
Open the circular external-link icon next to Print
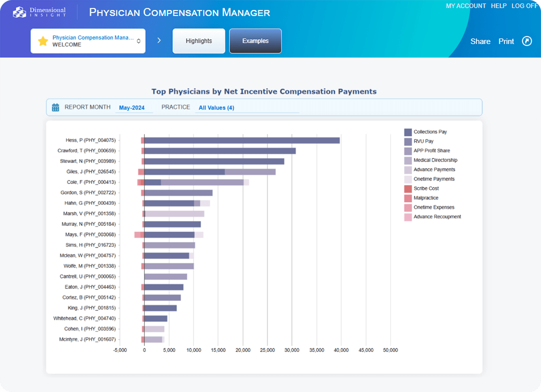coord(527,41)
